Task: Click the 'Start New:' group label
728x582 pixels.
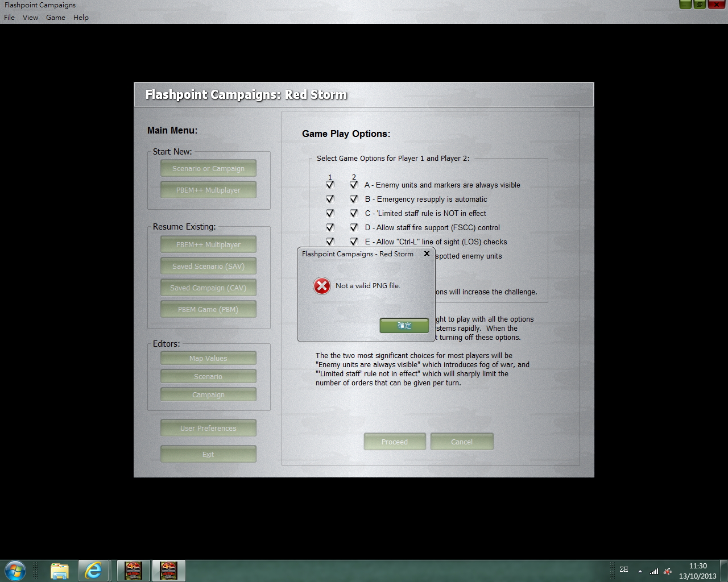Action: pyautogui.click(x=172, y=152)
